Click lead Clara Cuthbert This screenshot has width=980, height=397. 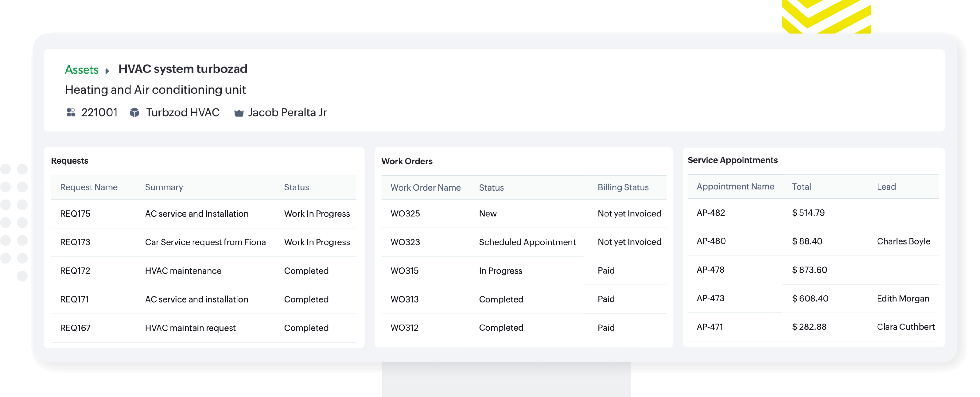click(x=905, y=327)
